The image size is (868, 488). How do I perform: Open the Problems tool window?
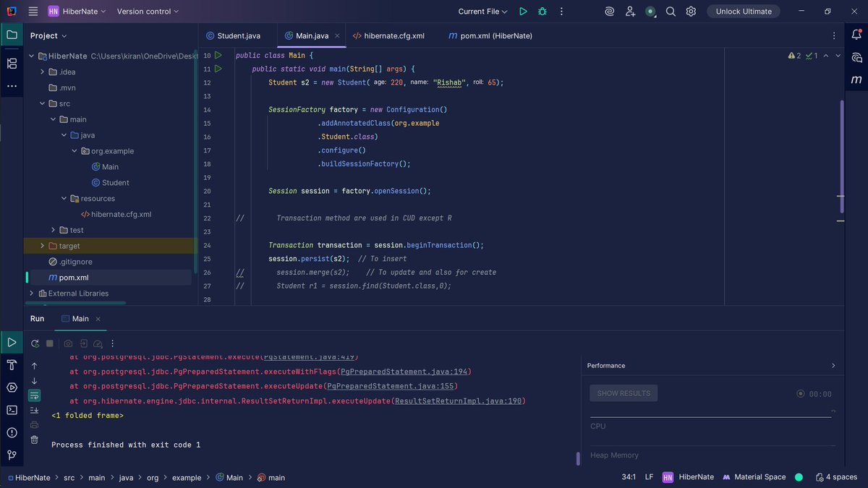tap(12, 432)
